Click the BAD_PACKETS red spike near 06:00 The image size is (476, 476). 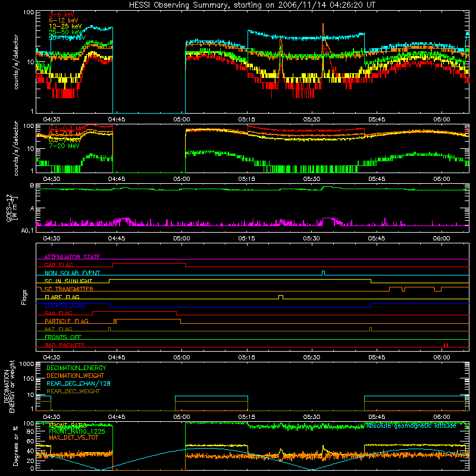[x=446, y=345]
